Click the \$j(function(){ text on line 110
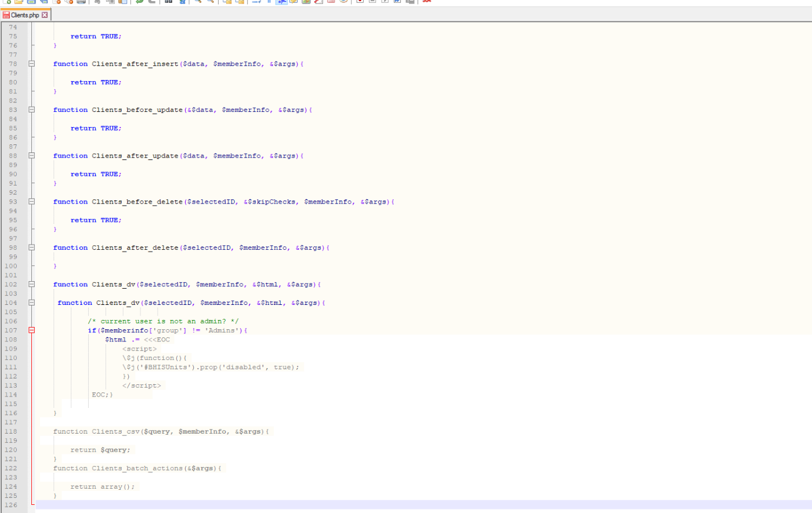Image resolution: width=812 pixels, height=513 pixels. pyautogui.click(x=154, y=358)
